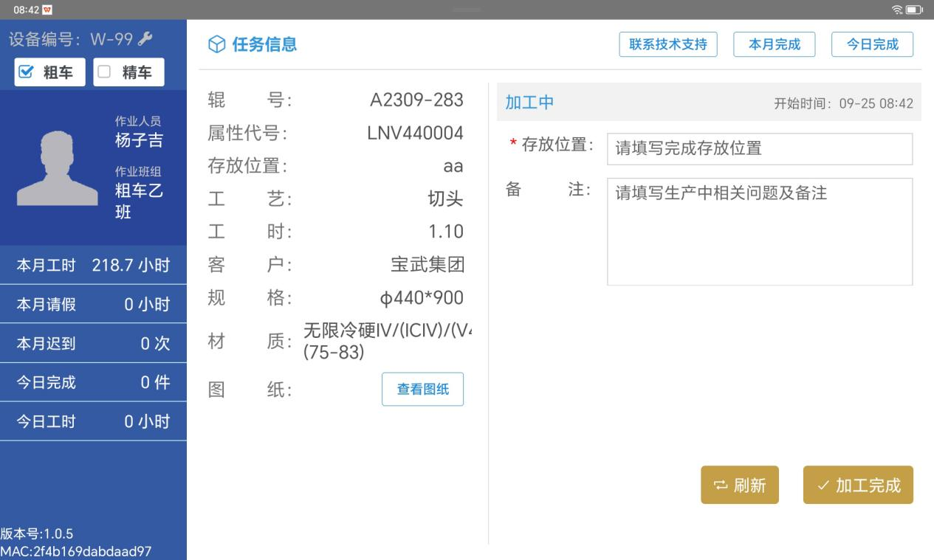The image size is (934, 560).
Task: Uncheck the 粗车 checkbox
Action: point(26,72)
